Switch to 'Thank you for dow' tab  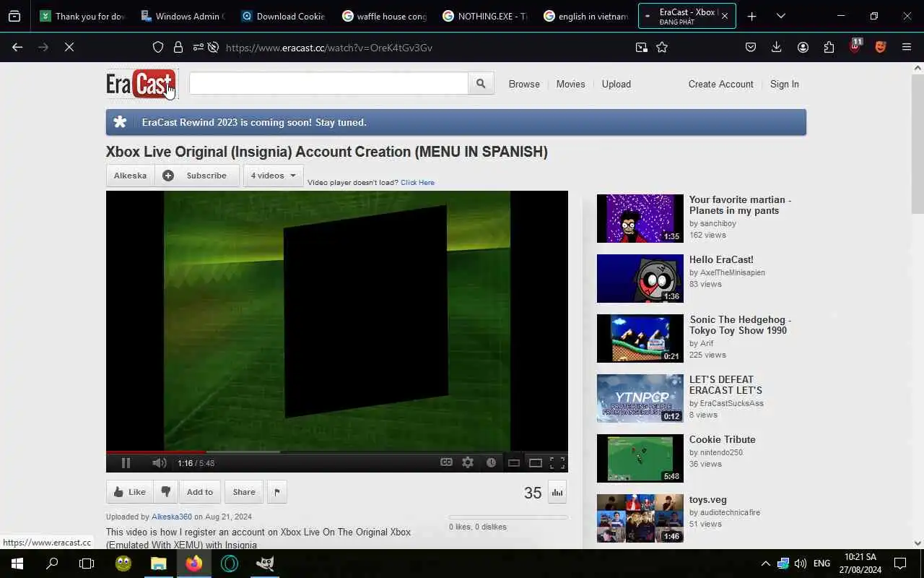[x=82, y=16]
